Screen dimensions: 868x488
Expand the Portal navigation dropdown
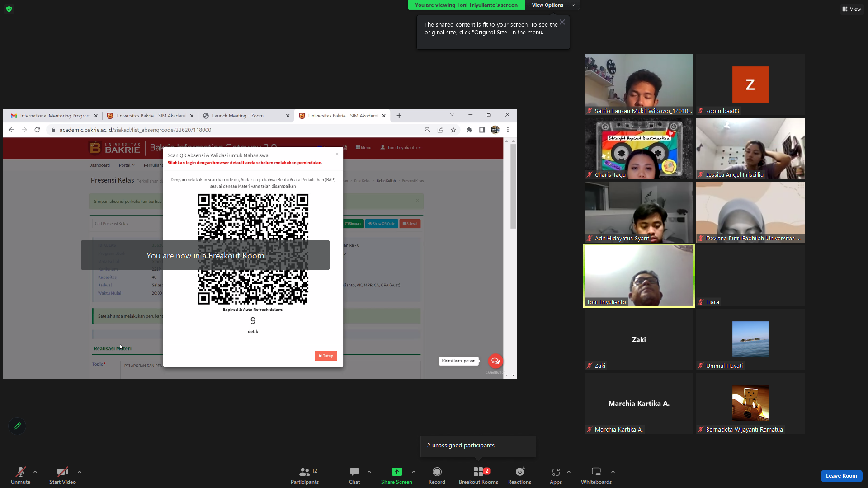tap(127, 165)
